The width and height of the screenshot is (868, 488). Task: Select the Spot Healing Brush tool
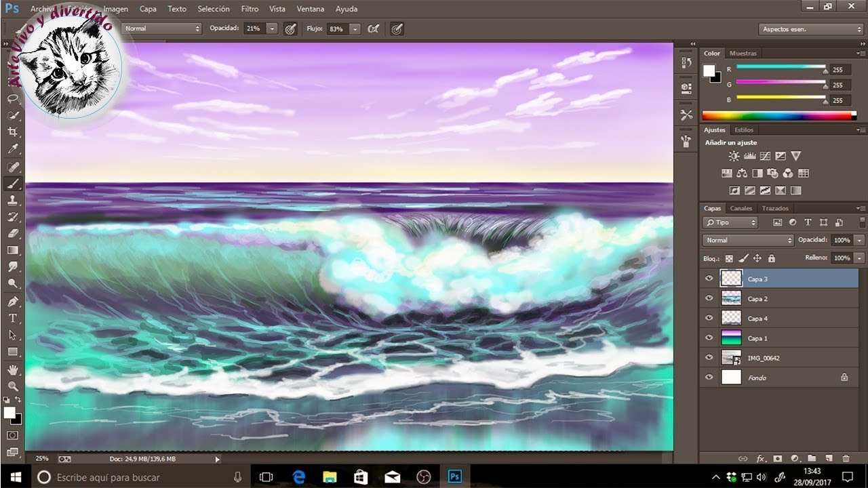(12, 166)
